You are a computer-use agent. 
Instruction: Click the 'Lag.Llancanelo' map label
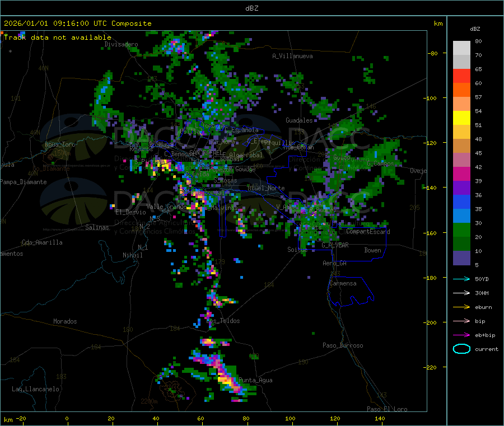[x=36, y=389]
